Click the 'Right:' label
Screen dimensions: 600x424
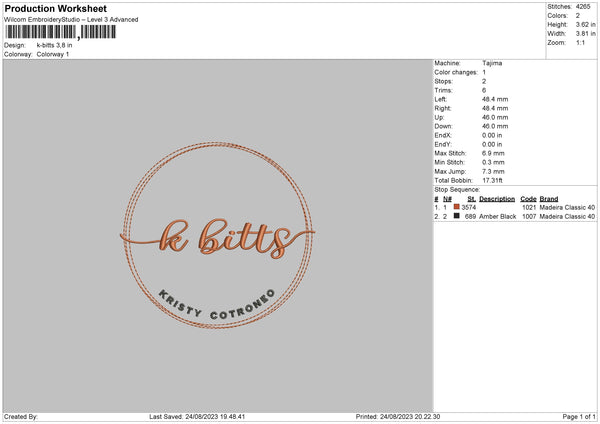click(443, 108)
